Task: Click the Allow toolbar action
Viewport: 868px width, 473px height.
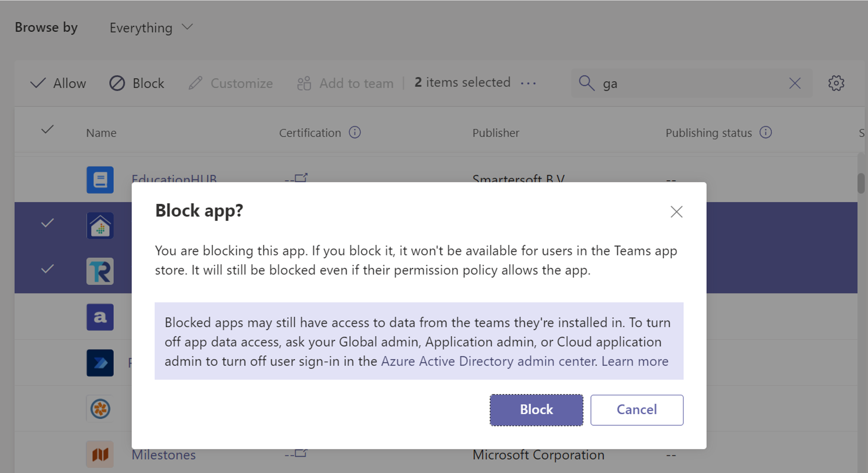Action: tap(58, 83)
